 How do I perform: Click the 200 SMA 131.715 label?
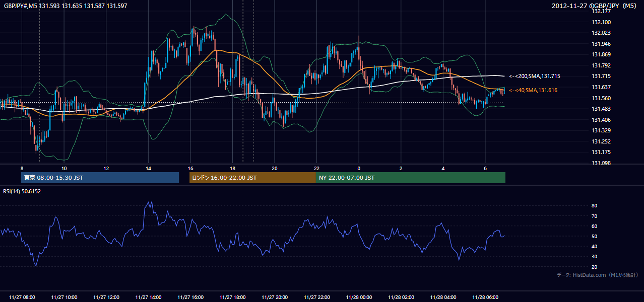534,76
